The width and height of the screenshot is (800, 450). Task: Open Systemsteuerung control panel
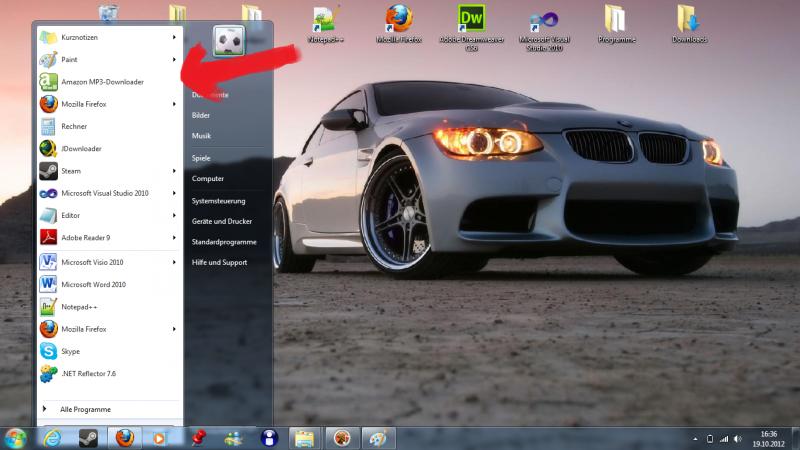coord(218,201)
